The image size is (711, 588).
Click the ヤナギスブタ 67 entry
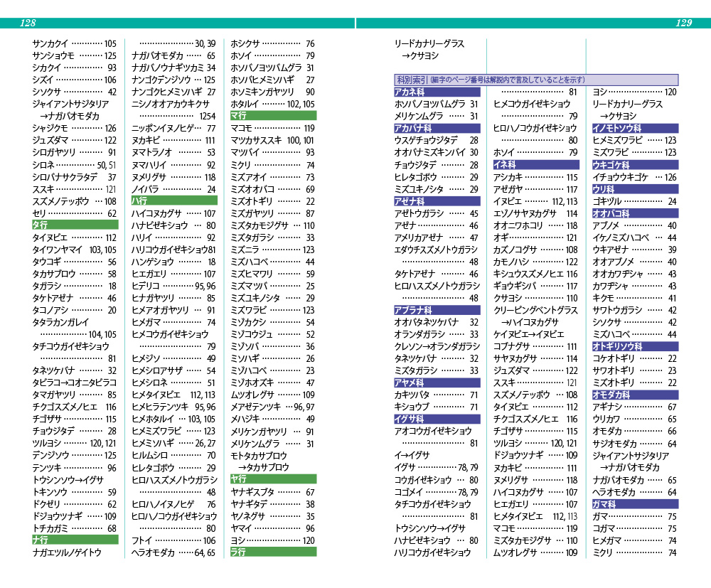pyautogui.click(x=272, y=492)
